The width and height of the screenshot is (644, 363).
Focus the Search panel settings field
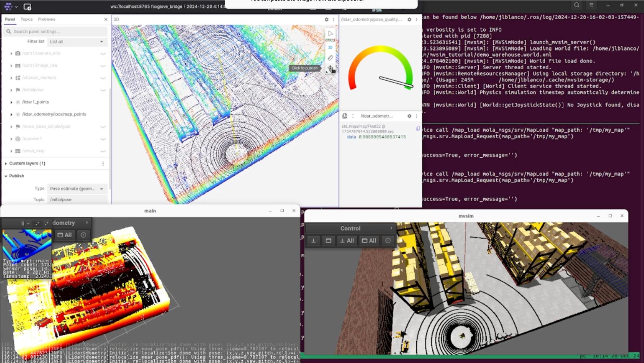click(56, 32)
